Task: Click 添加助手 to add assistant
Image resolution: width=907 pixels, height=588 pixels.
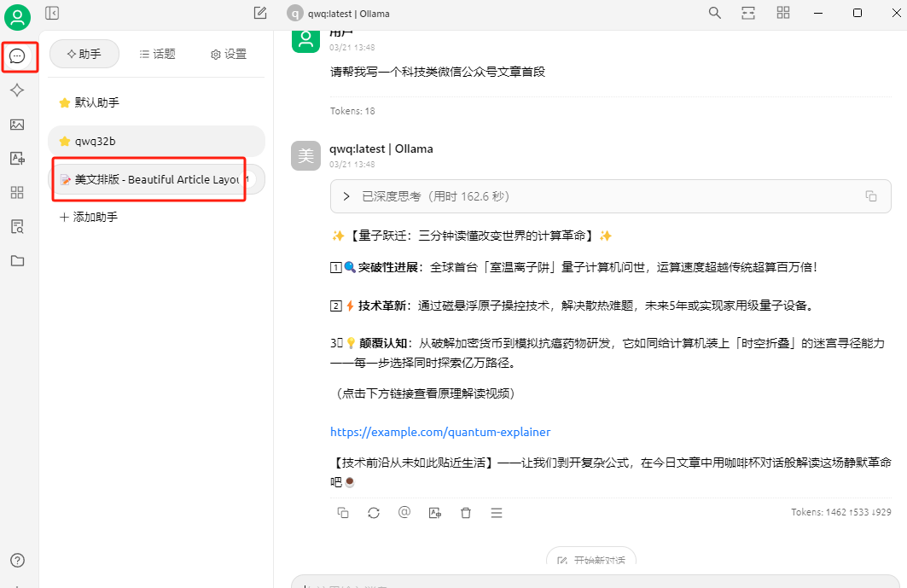Action: click(89, 218)
